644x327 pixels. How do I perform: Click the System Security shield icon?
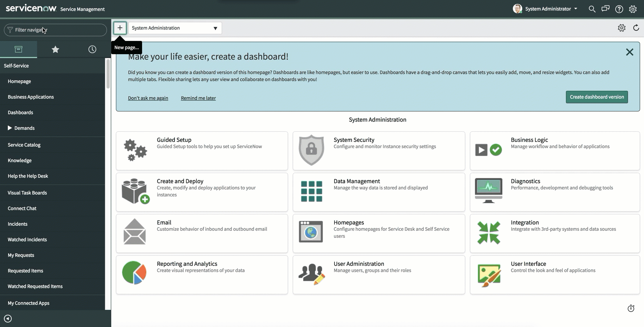tap(311, 150)
